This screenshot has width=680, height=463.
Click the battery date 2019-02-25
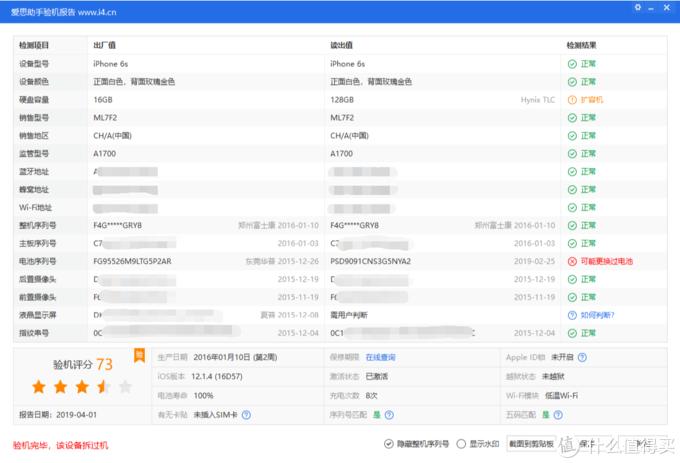pos(534,261)
